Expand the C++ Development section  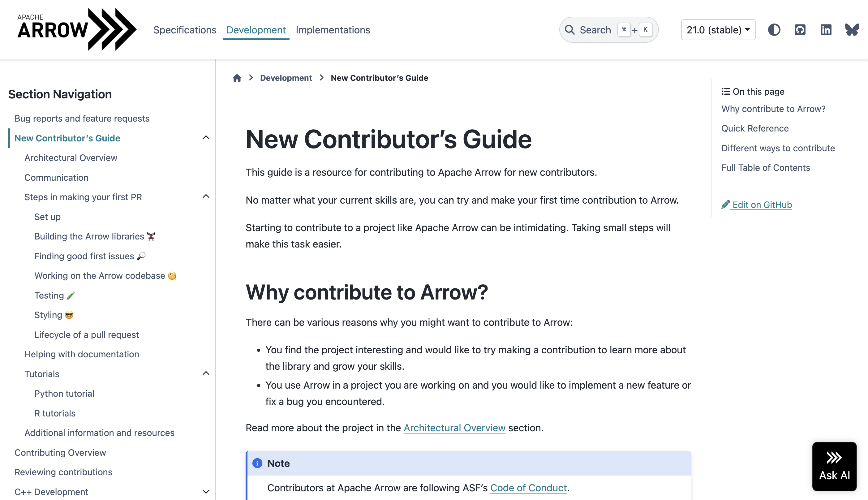tap(206, 491)
